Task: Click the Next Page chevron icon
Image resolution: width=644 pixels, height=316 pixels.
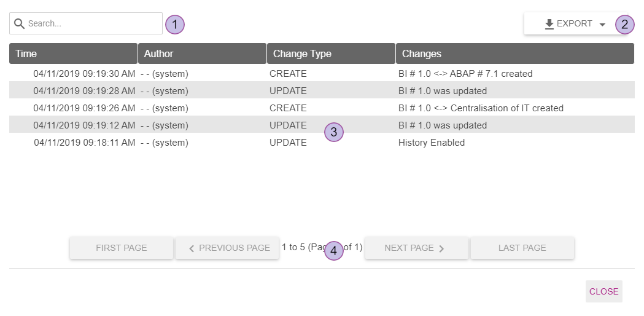Action: click(x=441, y=248)
